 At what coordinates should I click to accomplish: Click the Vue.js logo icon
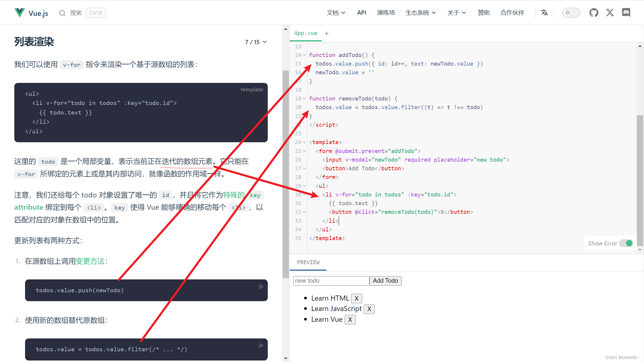click(x=20, y=13)
